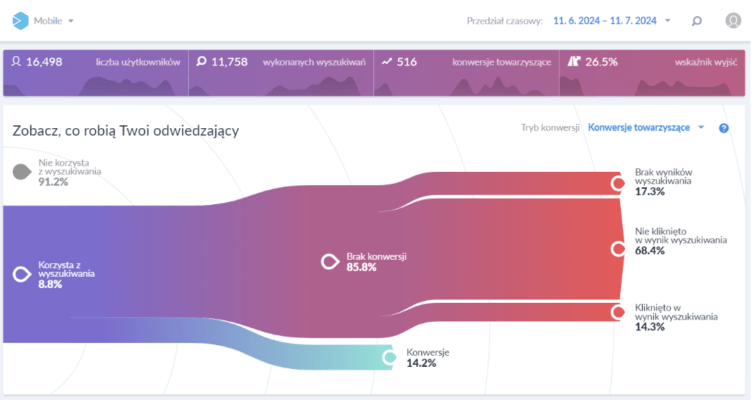Open the wskaźnik wyjść stat card
Viewport: 754px width, 400px height.
pos(652,73)
